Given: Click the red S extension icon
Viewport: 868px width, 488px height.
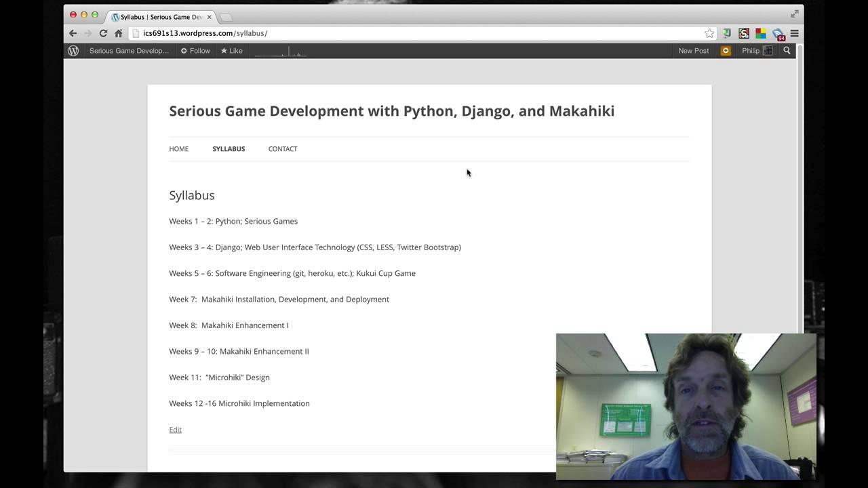Looking at the screenshot, I should pos(744,33).
